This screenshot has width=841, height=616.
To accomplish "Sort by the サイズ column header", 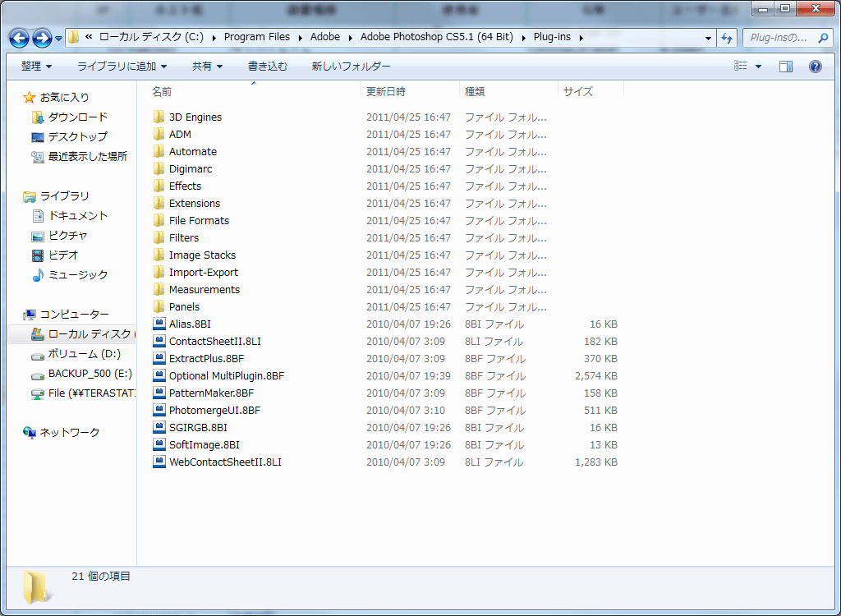I will [x=591, y=92].
